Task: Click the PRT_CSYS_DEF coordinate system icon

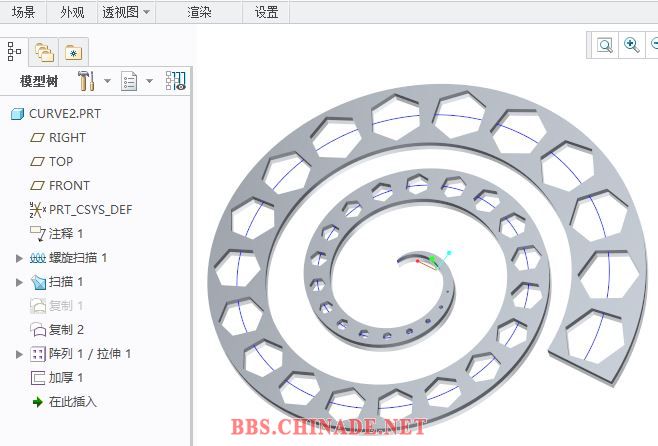Action: (38, 209)
